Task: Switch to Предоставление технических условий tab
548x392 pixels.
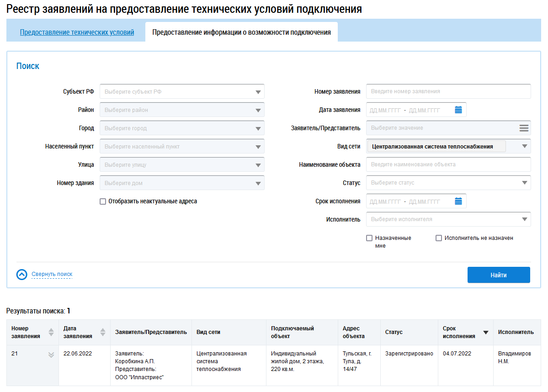Action: [x=77, y=32]
